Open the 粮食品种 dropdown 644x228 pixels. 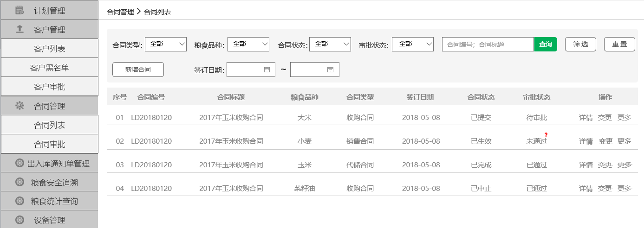point(248,44)
